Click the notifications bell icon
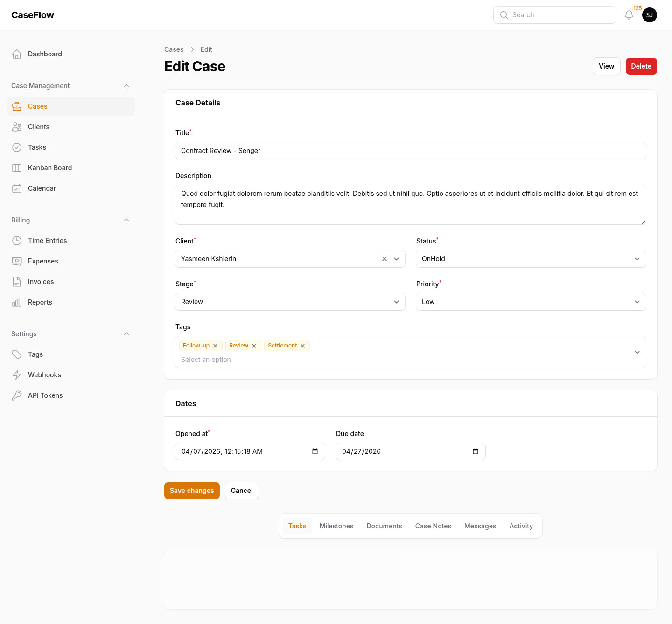Screen dimensions: 672x624 pos(629,14)
